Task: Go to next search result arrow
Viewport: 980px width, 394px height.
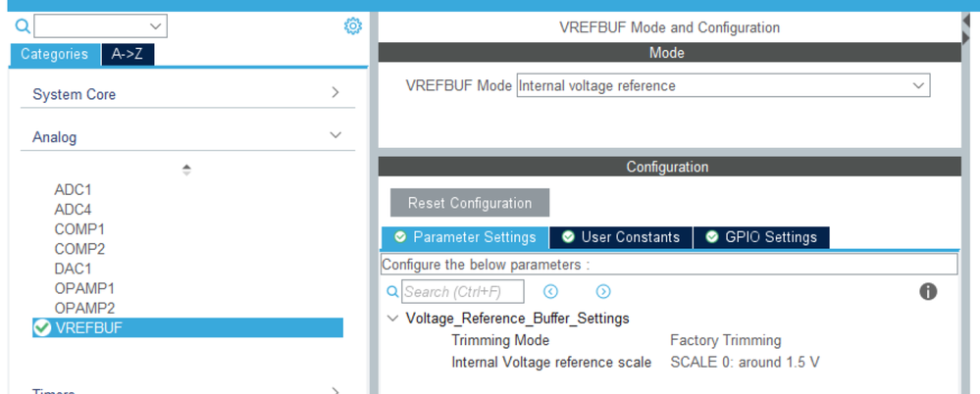Action: point(603,292)
